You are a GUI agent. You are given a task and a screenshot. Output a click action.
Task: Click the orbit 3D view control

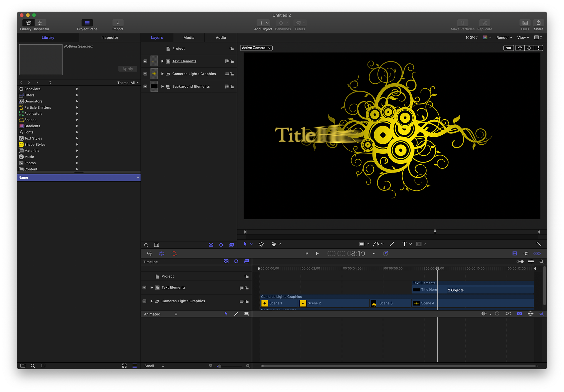pos(529,48)
